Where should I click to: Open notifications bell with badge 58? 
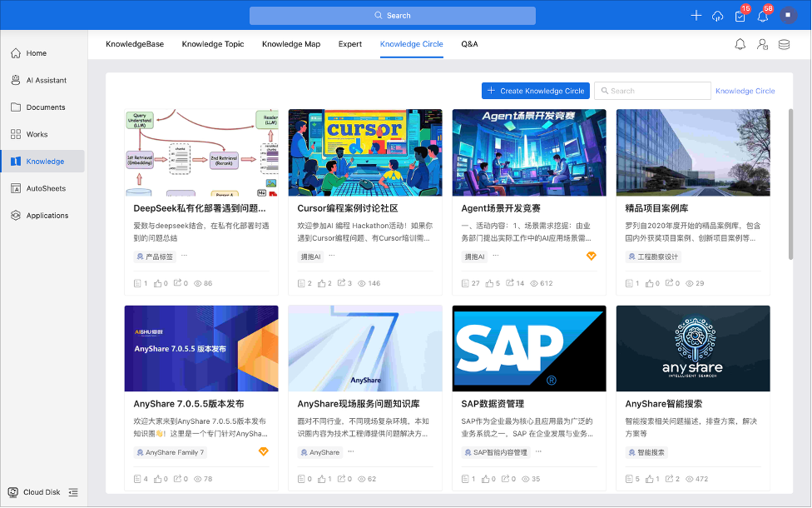tap(762, 16)
